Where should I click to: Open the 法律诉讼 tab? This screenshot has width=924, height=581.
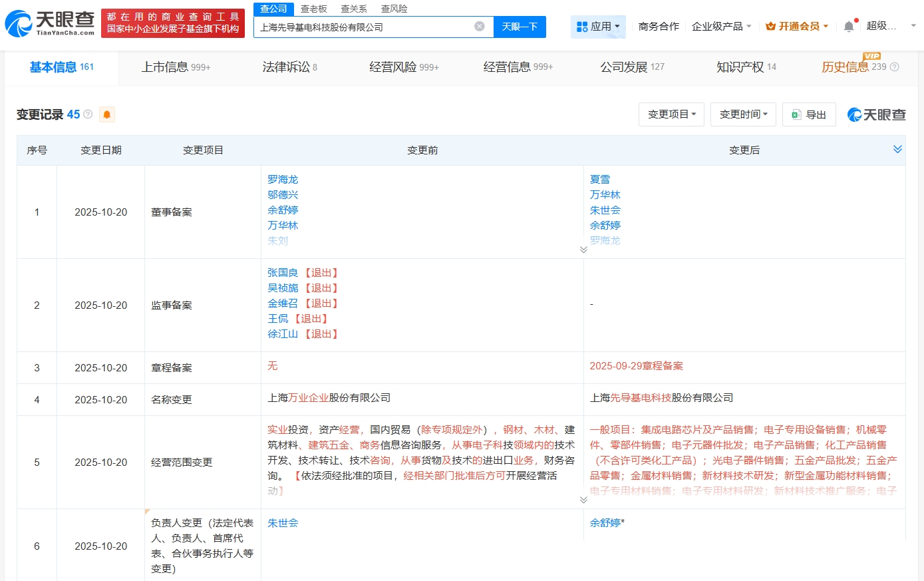point(281,67)
